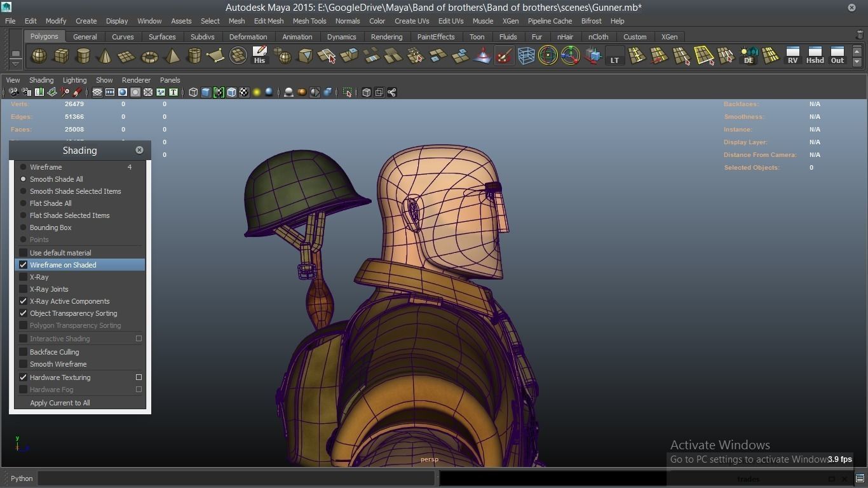Viewport: 868px width, 488px height.
Task: Create a polygon torus from the shelf
Action: click(149, 56)
